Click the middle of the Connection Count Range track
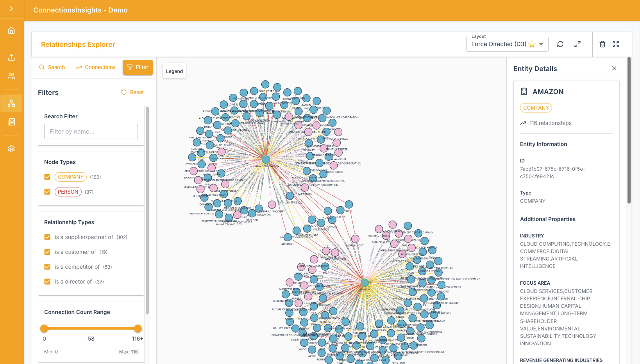Image resolution: width=640 pixels, height=364 pixels. tap(91, 328)
